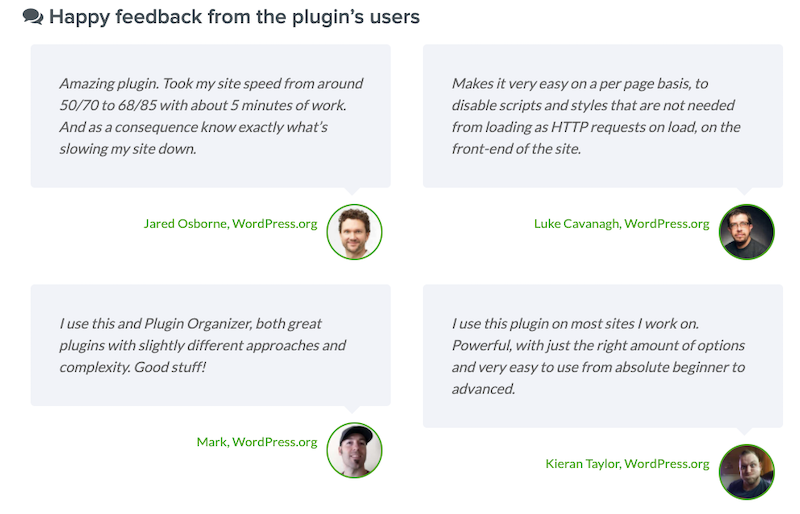
Task: Click the speech bubbles icon beside the heading
Action: (x=33, y=17)
